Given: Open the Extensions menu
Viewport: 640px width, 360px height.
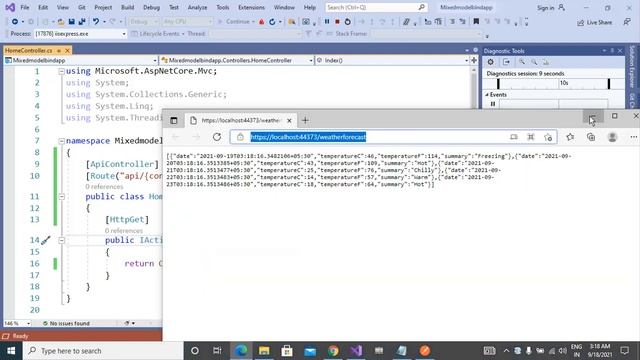Looking at the screenshot, I should [x=251, y=7].
